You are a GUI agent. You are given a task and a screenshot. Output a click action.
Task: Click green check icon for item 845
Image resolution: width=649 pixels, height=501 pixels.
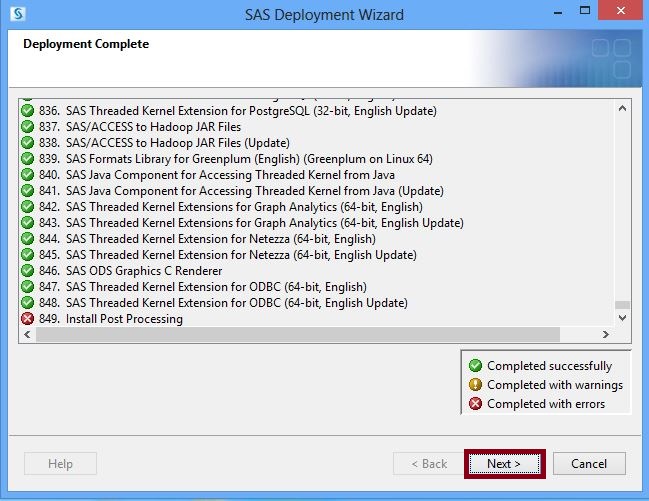click(x=27, y=255)
